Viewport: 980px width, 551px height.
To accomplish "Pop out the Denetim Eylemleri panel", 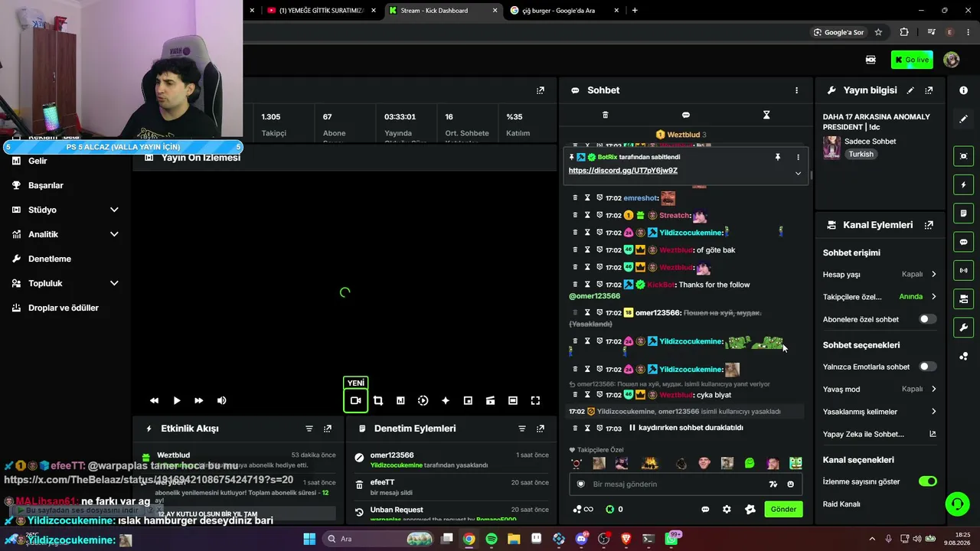I will 541,429.
